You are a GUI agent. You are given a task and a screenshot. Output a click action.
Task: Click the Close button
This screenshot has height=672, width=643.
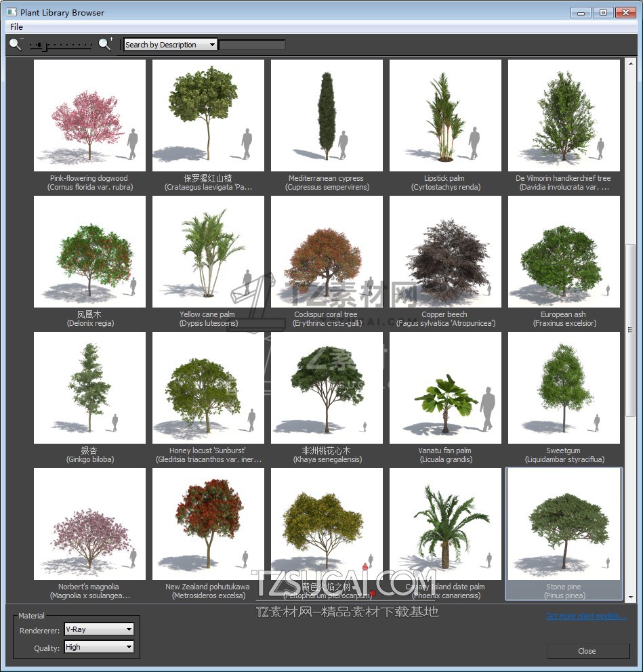click(587, 651)
